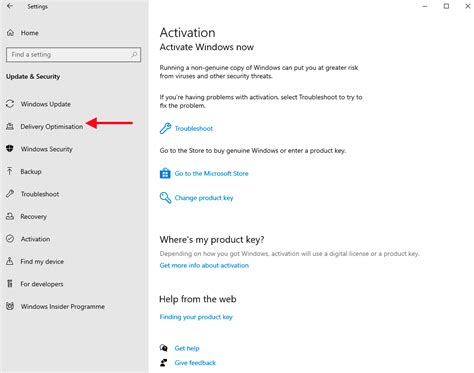Open Finding your product key link
The image size is (474, 373).
(x=196, y=317)
